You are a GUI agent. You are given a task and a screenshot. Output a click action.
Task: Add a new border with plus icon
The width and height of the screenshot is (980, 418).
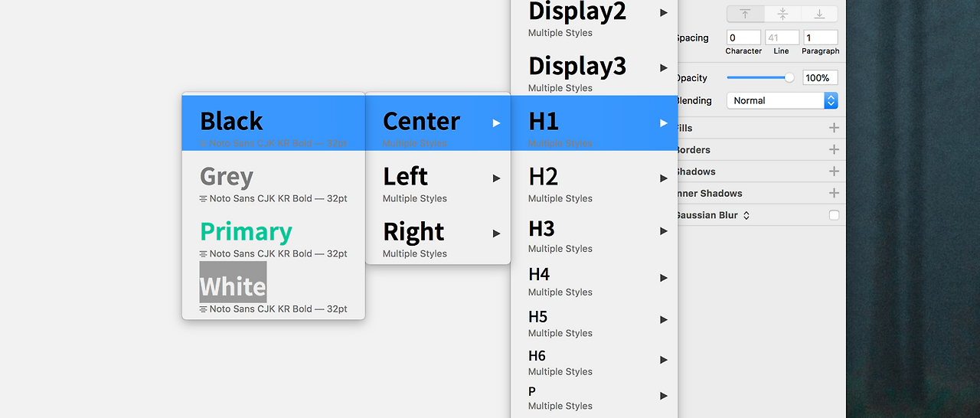834,149
